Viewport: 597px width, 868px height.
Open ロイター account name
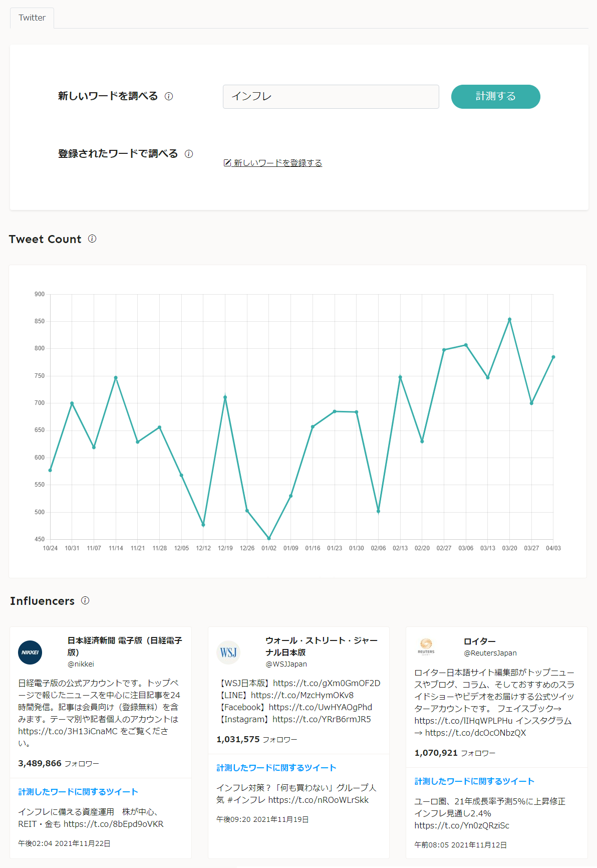tap(479, 641)
